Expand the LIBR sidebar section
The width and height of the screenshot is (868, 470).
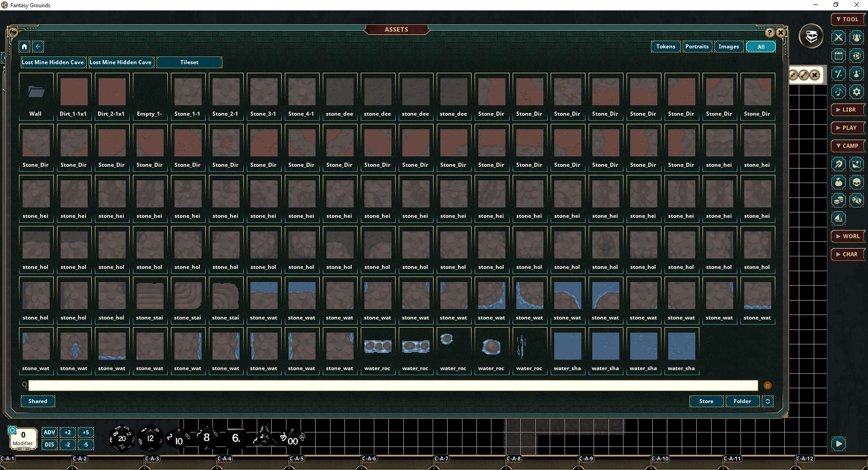[848, 110]
